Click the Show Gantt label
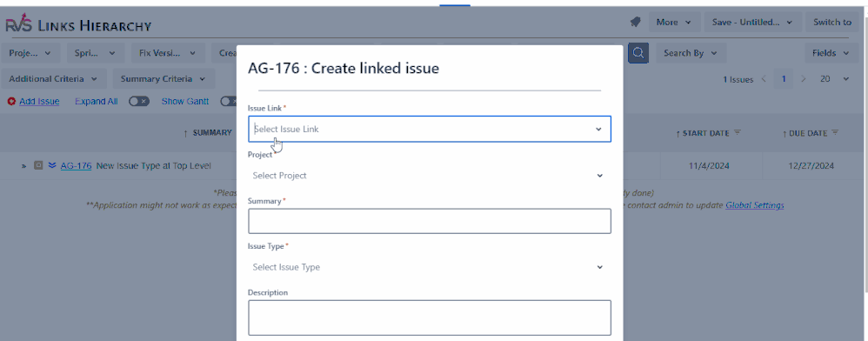Screen dimensions: 868x341 (x=185, y=101)
